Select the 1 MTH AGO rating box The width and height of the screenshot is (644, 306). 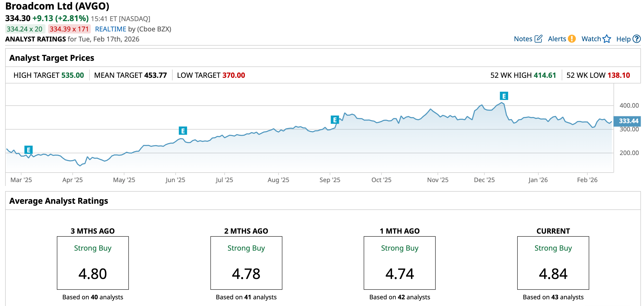click(399, 263)
